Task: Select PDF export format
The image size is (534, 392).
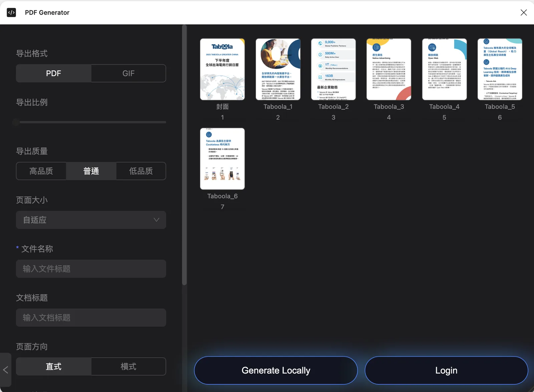Action: (x=54, y=73)
